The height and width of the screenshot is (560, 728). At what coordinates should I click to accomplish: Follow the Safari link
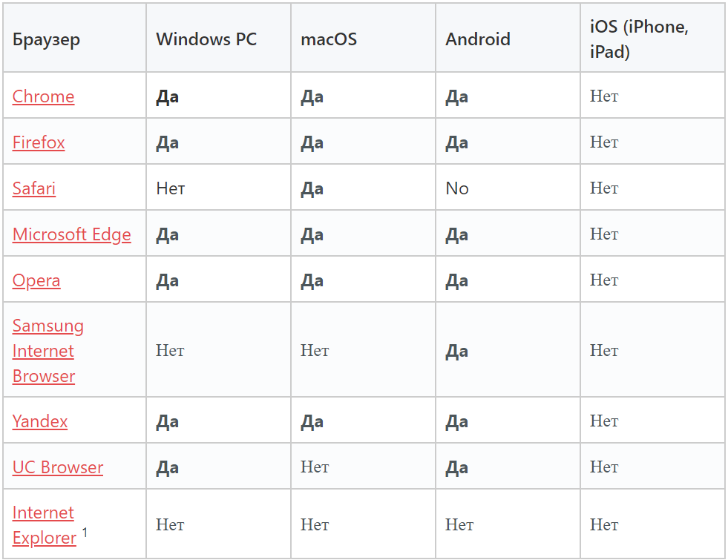coord(34,188)
